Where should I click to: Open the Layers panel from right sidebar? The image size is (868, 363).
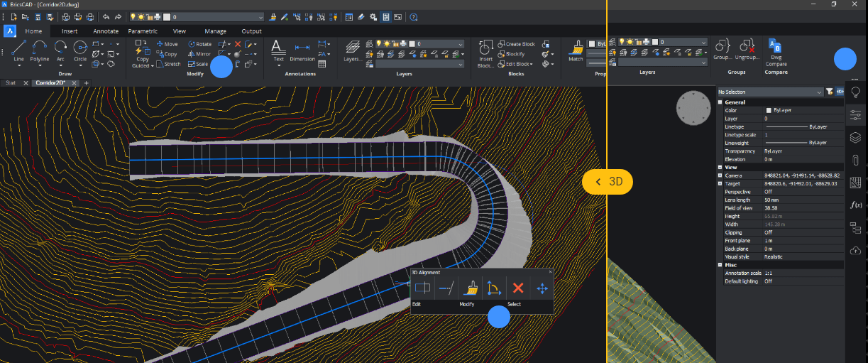[x=856, y=137]
